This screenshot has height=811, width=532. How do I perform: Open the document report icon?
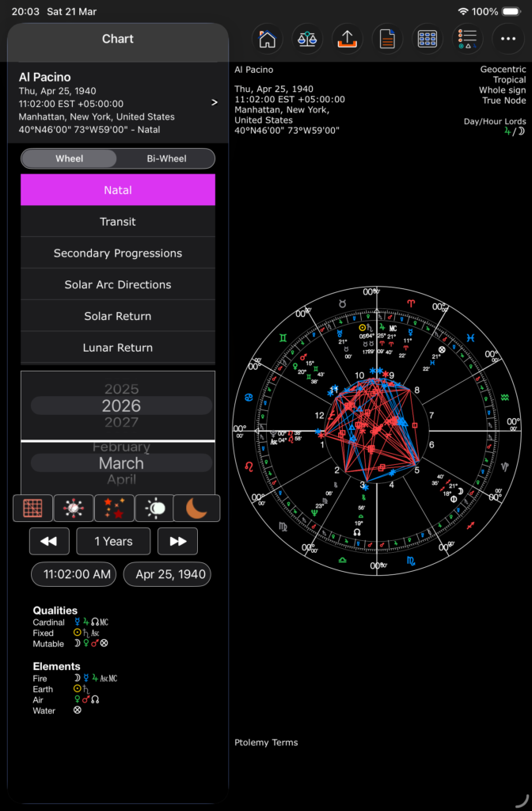pos(387,39)
